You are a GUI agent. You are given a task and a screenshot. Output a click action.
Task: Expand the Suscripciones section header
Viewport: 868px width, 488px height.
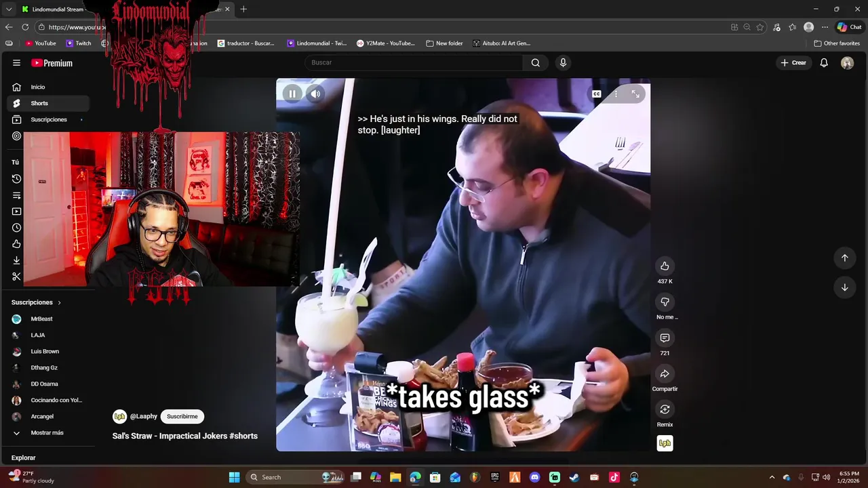(x=36, y=302)
